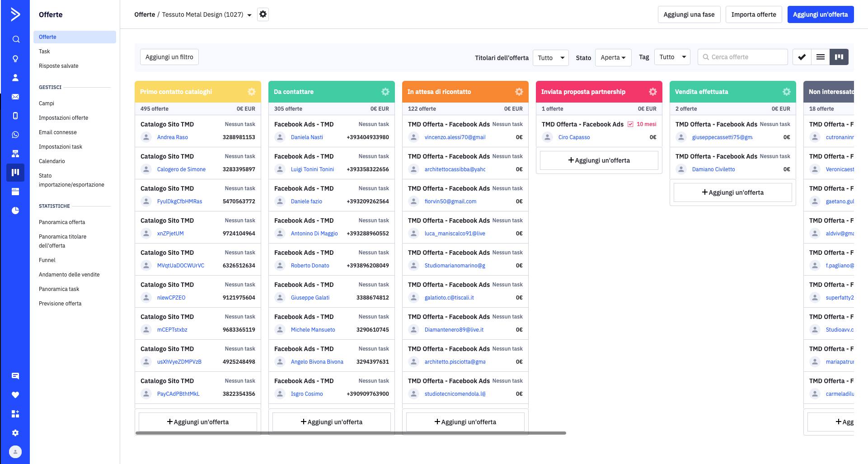Open the Stato Aperta dropdown
The height and width of the screenshot is (464, 868).
pos(613,57)
